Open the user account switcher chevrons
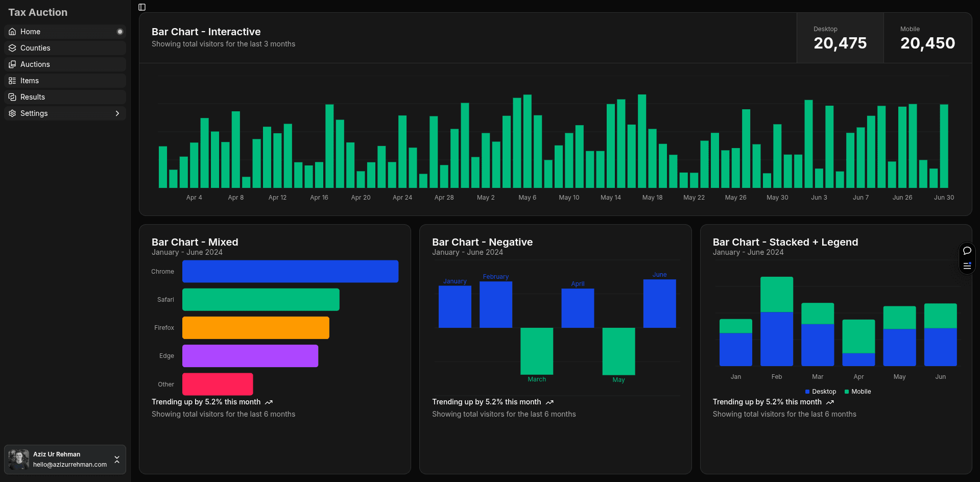The height and width of the screenshot is (482, 980). [x=117, y=460]
